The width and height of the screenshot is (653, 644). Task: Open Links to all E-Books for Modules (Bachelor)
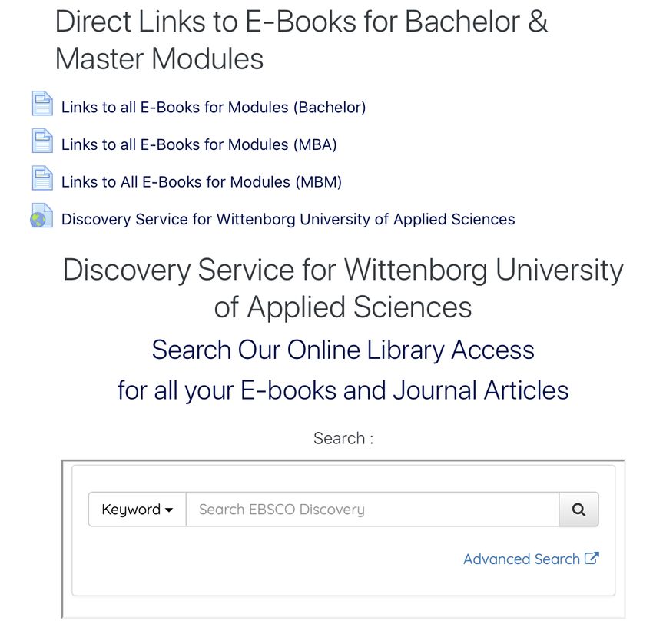(x=214, y=108)
